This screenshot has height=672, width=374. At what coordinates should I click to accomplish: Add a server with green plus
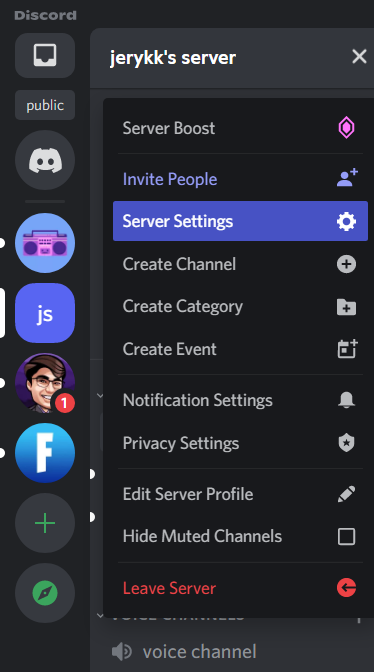click(x=45, y=523)
